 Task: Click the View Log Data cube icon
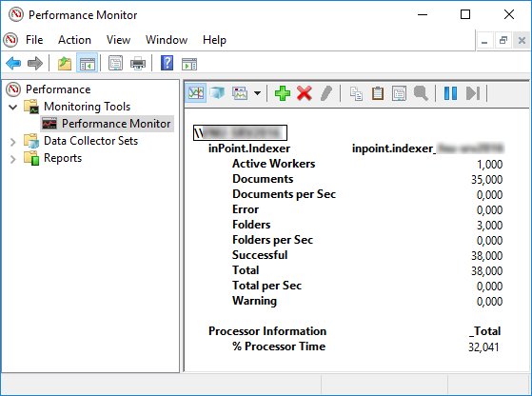coord(217,93)
